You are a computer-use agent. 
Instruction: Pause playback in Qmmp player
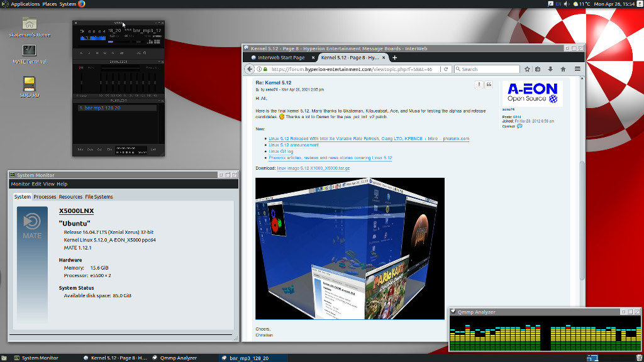97,53
